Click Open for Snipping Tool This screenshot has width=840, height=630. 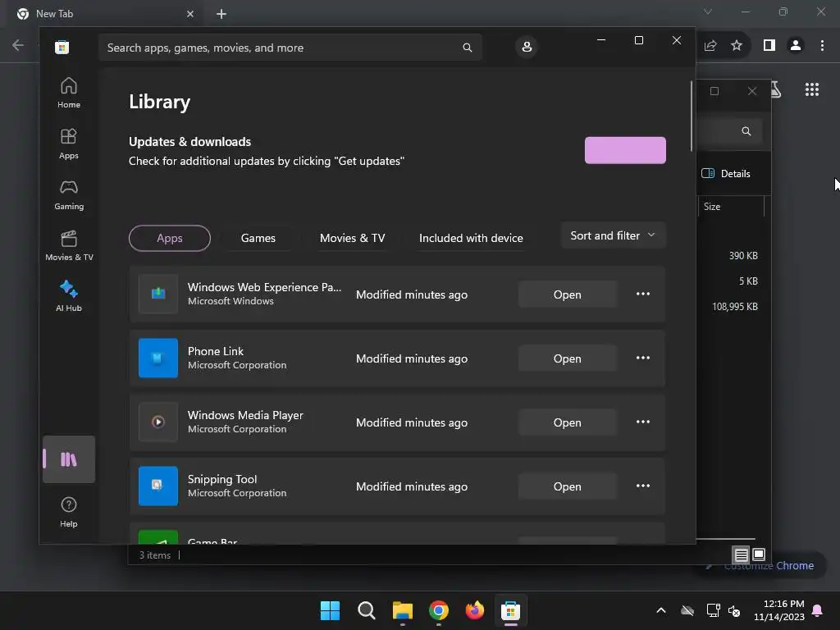tap(568, 486)
